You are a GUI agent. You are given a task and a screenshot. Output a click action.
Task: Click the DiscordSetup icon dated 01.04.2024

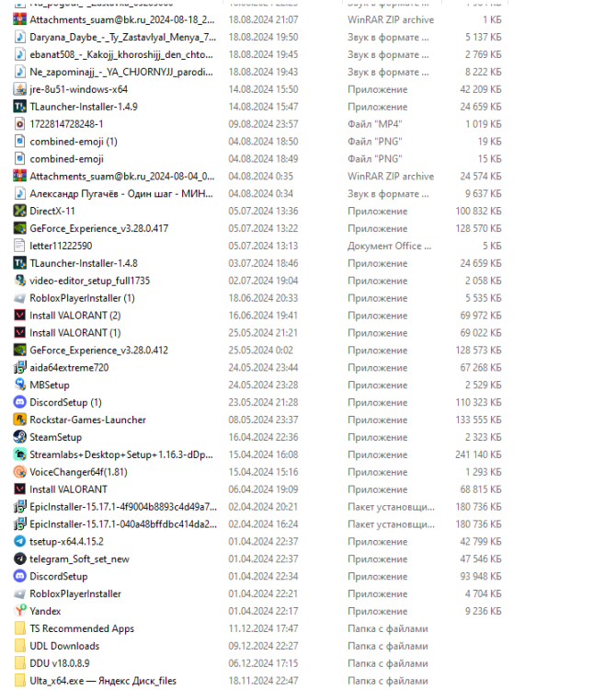click(x=19, y=576)
